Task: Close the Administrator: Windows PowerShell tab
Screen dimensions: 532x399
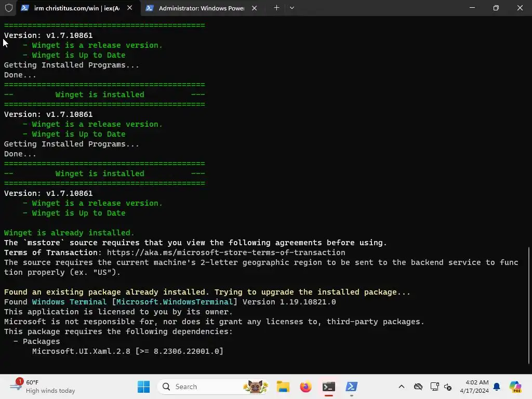Action: [x=254, y=8]
